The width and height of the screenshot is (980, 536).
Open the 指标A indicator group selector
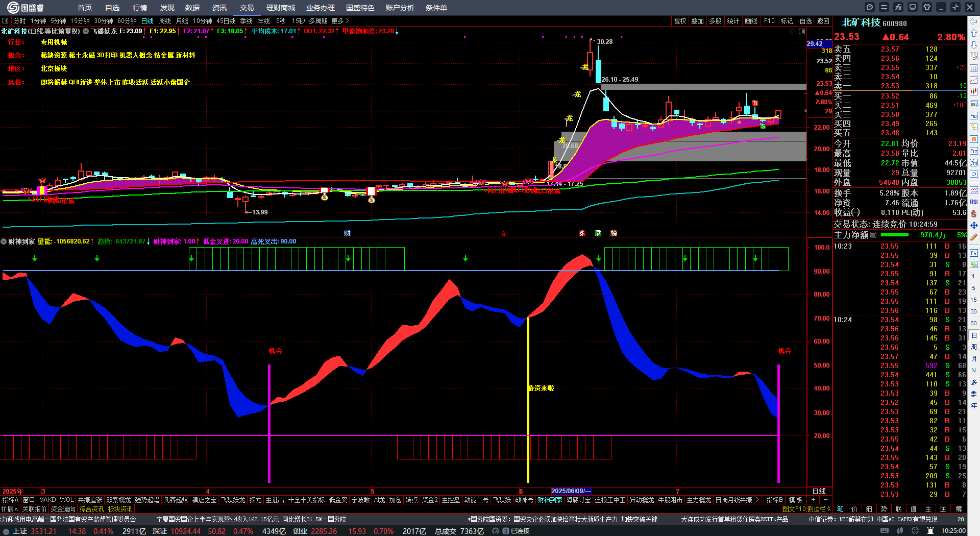pyautogui.click(x=10, y=500)
